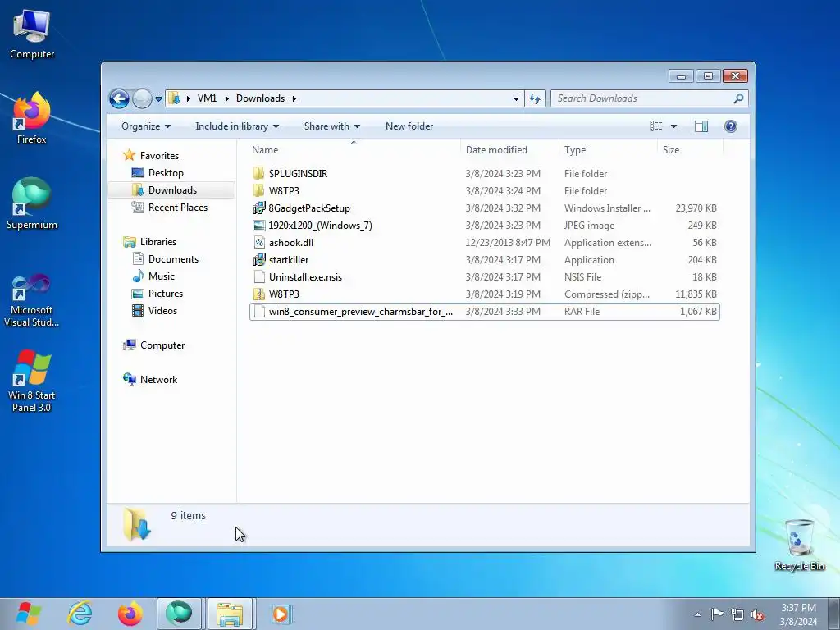The height and width of the screenshot is (630, 840).
Task: Select the Uninstall.exe.nsis file icon
Action: click(258, 276)
